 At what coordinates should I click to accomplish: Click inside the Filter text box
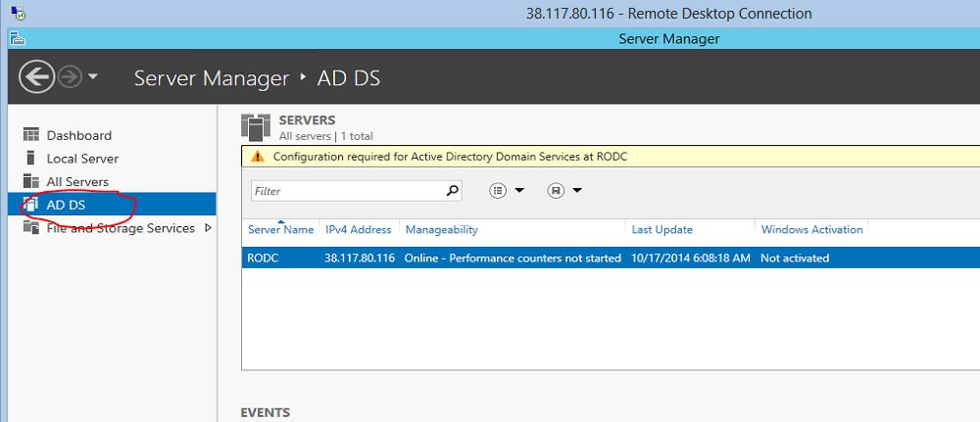coord(348,191)
